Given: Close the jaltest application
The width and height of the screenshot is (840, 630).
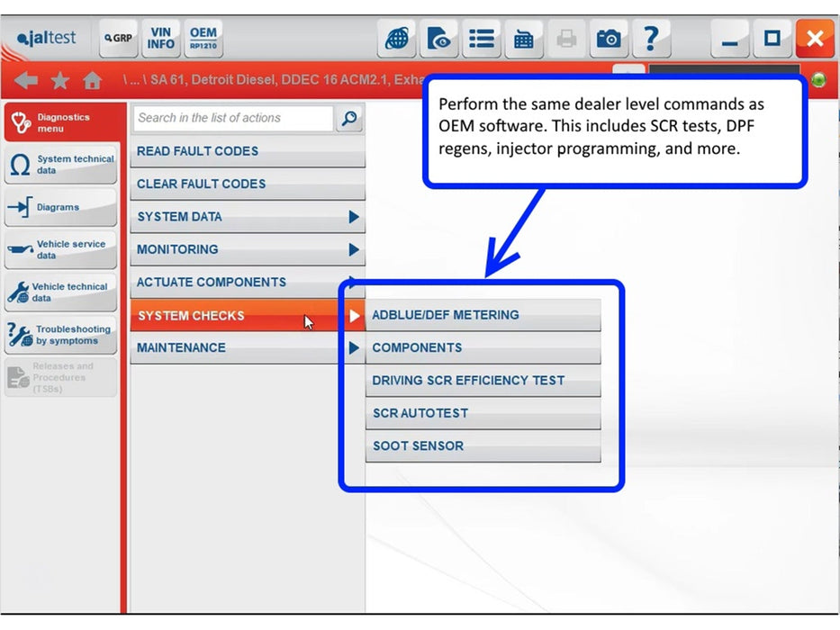Looking at the screenshot, I should [814, 38].
